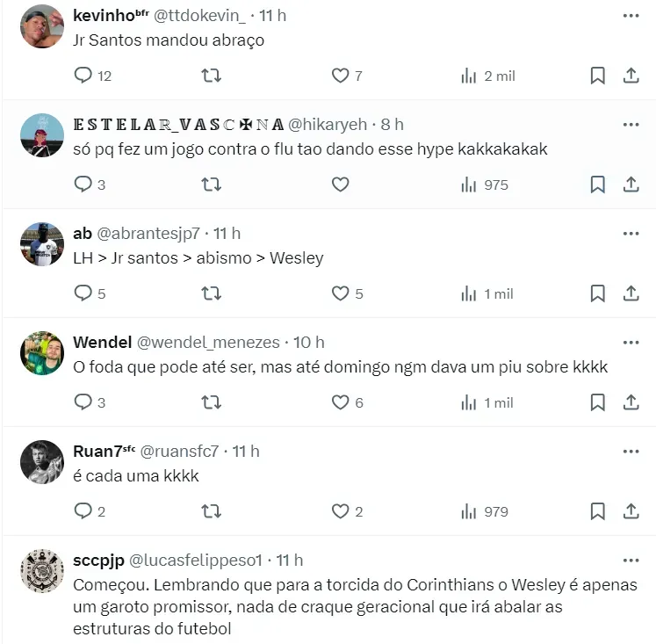This screenshot has height=644, width=656.
Task: View analytics for the 975-views tweet
Action: click(x=485, y=185)
